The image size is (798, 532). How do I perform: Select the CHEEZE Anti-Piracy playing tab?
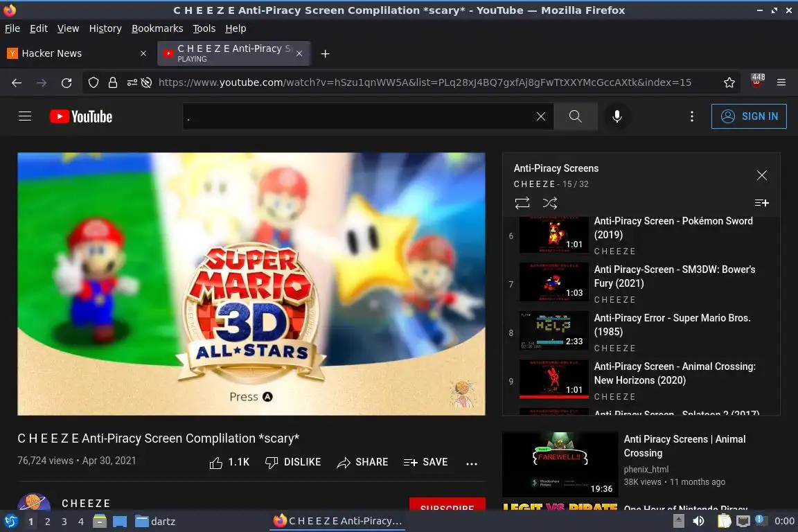[233, 53]
